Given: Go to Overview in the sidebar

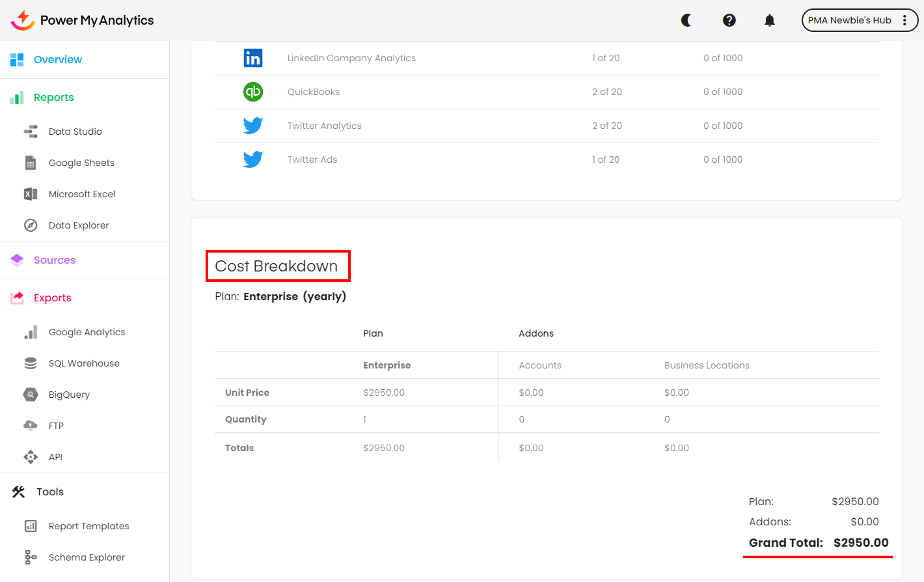Looking at the screenshot, I should [x=57, y=60].
